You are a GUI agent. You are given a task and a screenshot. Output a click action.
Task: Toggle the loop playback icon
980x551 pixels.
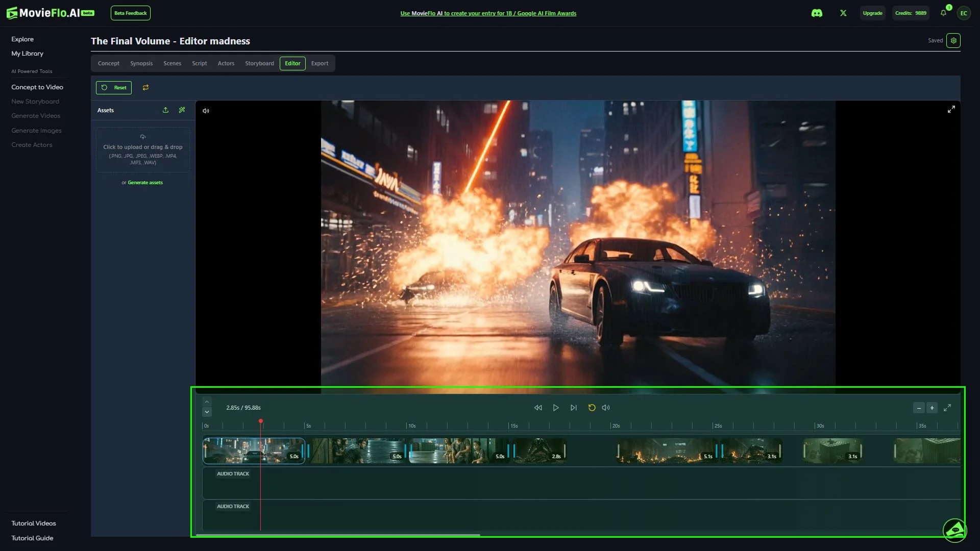coord(592,408)
